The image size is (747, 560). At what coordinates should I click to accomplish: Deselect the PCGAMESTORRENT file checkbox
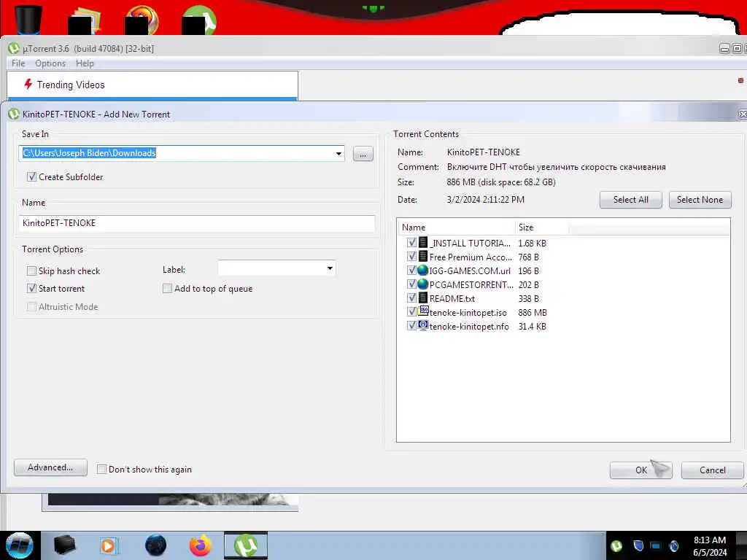(411, 284)
